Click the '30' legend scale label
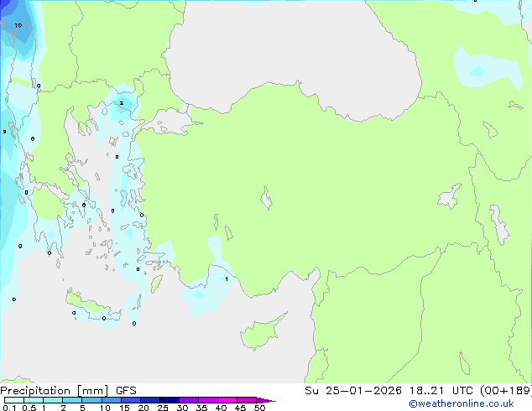The image size is (532, 411). [182, 408]
